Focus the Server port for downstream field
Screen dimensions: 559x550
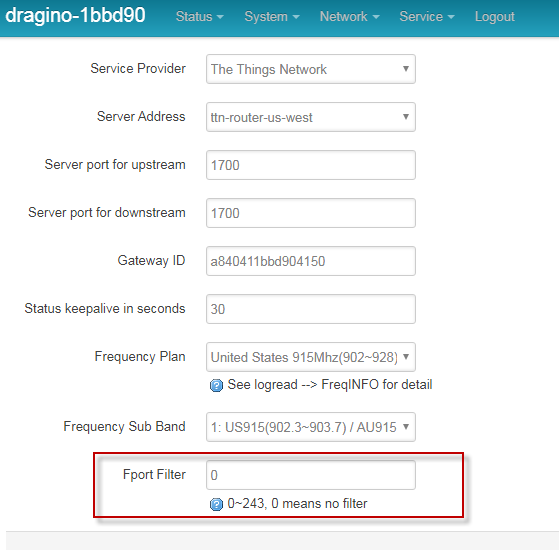pyautogui.click(x=311, y=213)
